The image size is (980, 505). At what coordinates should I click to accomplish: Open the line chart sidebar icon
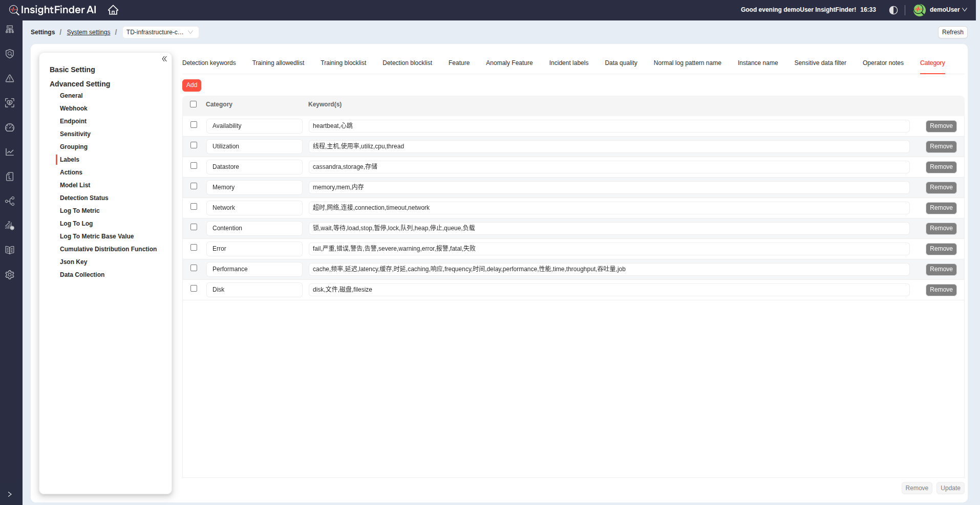pyautogui.click(x=10, y=152)
